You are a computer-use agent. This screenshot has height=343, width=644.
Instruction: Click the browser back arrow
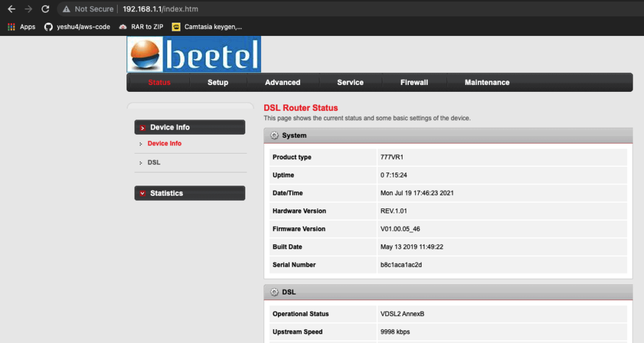[11, 9]
